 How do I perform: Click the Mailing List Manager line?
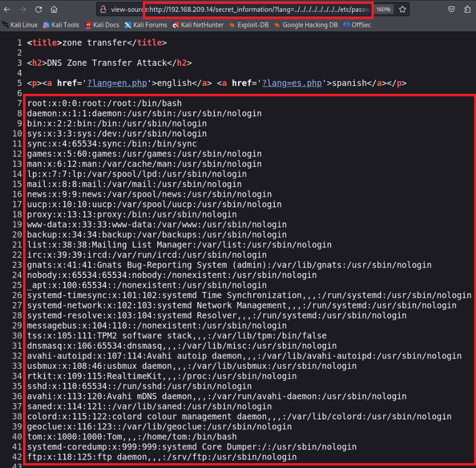click(179, 245)
